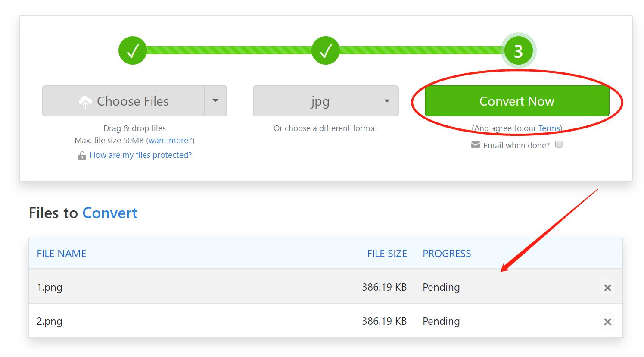Screen dimensions: 644x357
Task: Click the Pending status of 2.png
Action: point(441,321)
